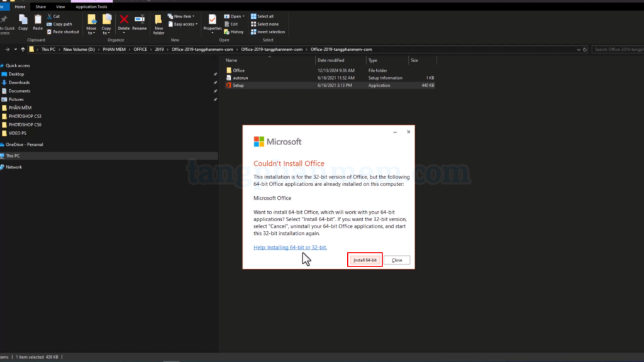Image resolution: width=644 pixels, height=362 pixels.
Task: Open recent locations dropdown arrow
Action: (x=16, y=49)
